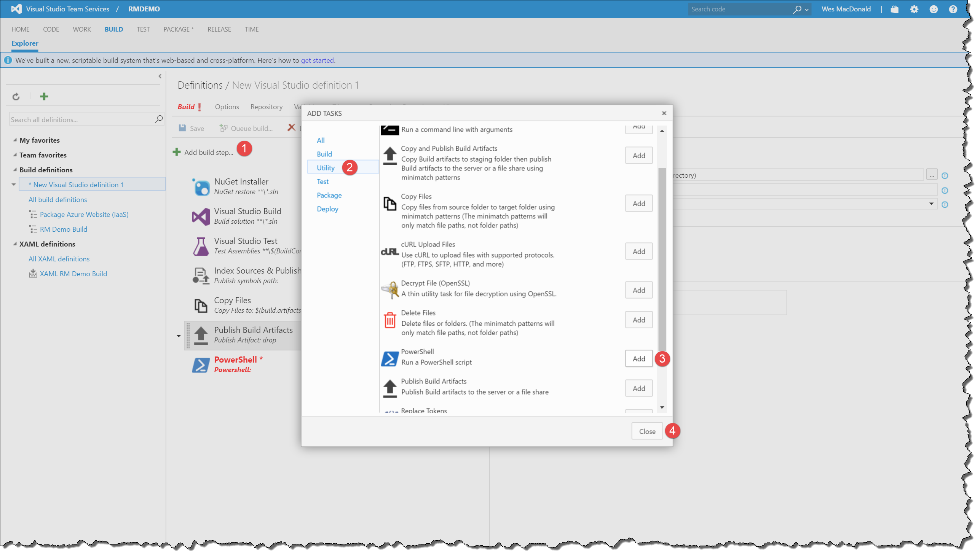Click the Delete Files trash icon

point(390,320)
